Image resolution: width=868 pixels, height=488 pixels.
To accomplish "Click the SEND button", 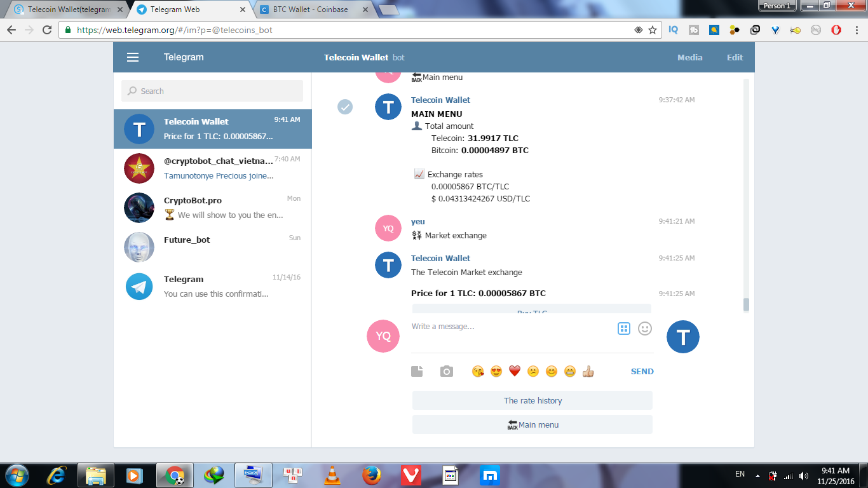I will (x=642, y=372).
